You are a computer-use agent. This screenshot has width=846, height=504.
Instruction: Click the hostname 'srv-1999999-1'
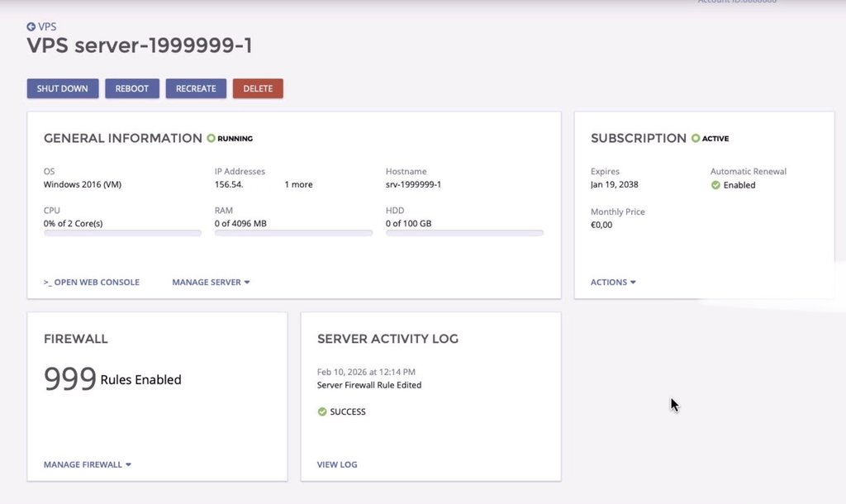[413, 184]
